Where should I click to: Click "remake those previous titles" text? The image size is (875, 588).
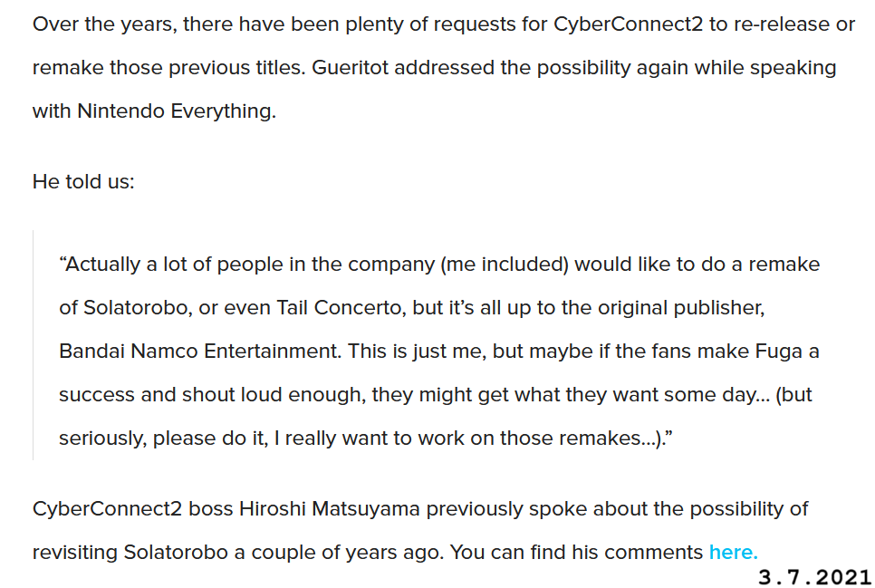[169, 68]
